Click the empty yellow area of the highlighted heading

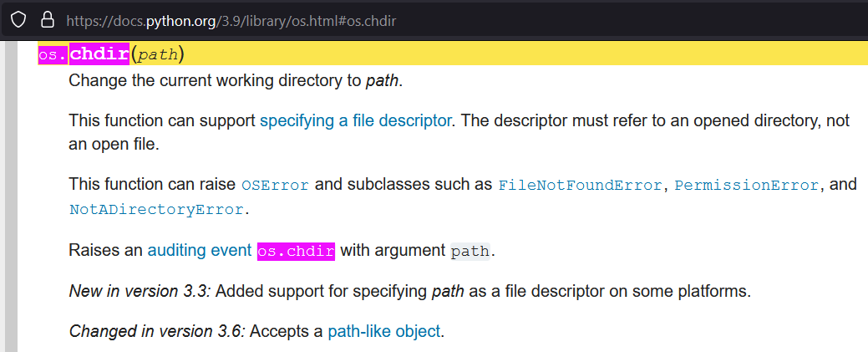[518, 55]
